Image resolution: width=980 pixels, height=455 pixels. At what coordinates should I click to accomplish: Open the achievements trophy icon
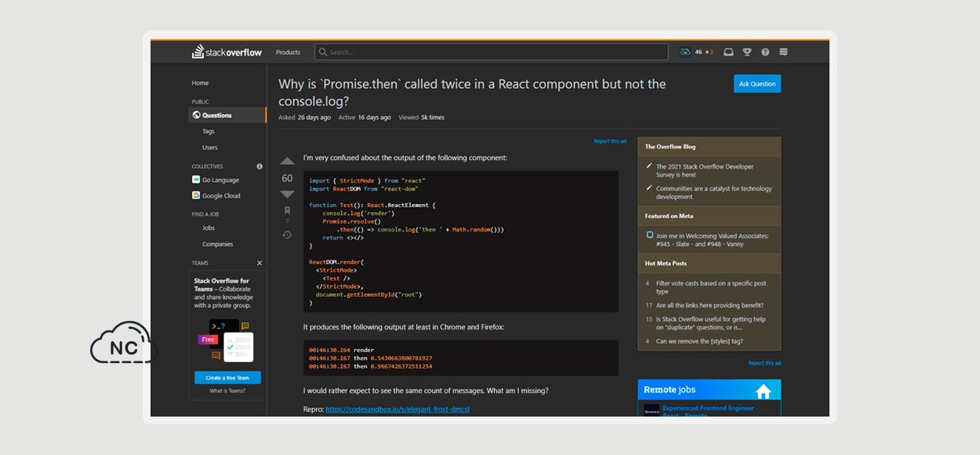pos(747,53)
